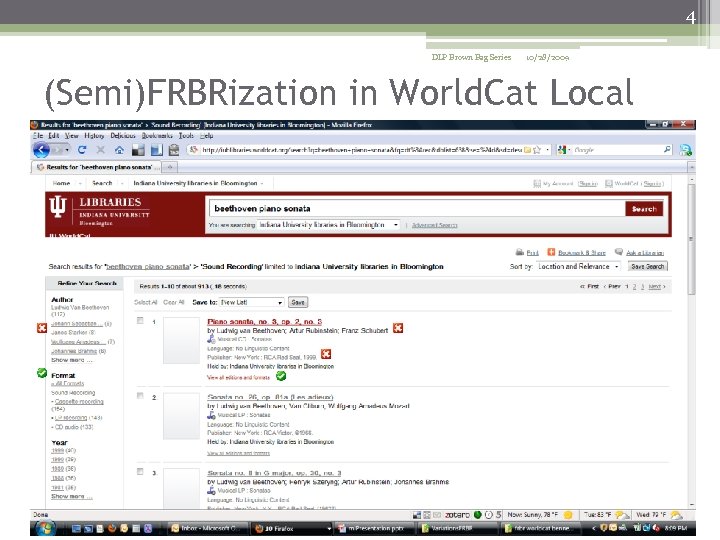Click into the beethoven piano sonata search field
Screen dimensions: 720x540
[417, 208]
